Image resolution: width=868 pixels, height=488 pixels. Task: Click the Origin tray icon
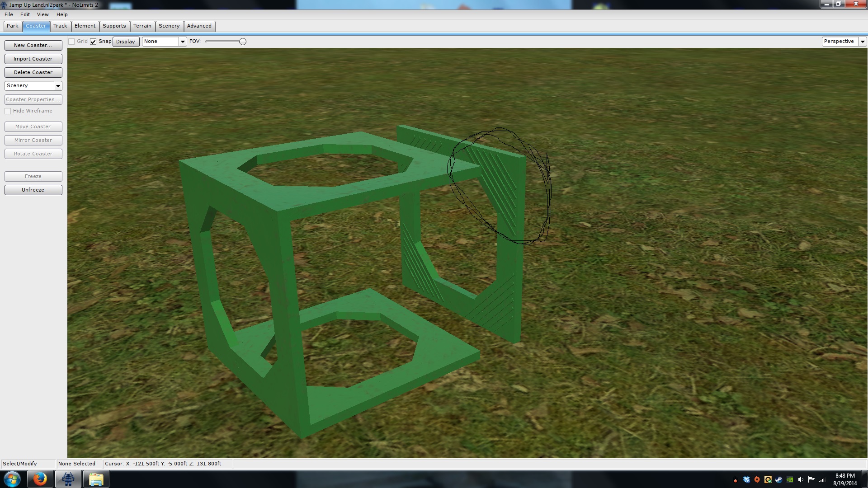757,479
